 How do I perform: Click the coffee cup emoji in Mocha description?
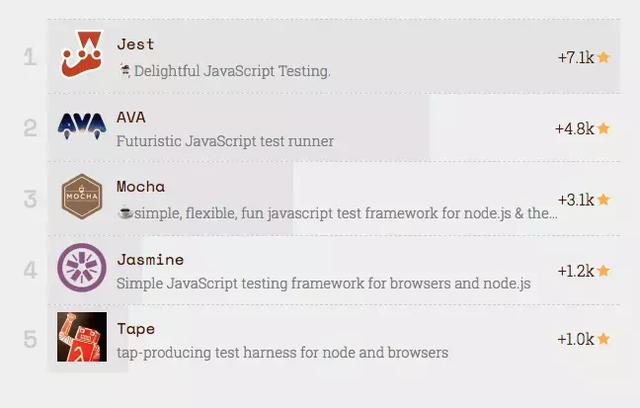[x=125, y=213]
